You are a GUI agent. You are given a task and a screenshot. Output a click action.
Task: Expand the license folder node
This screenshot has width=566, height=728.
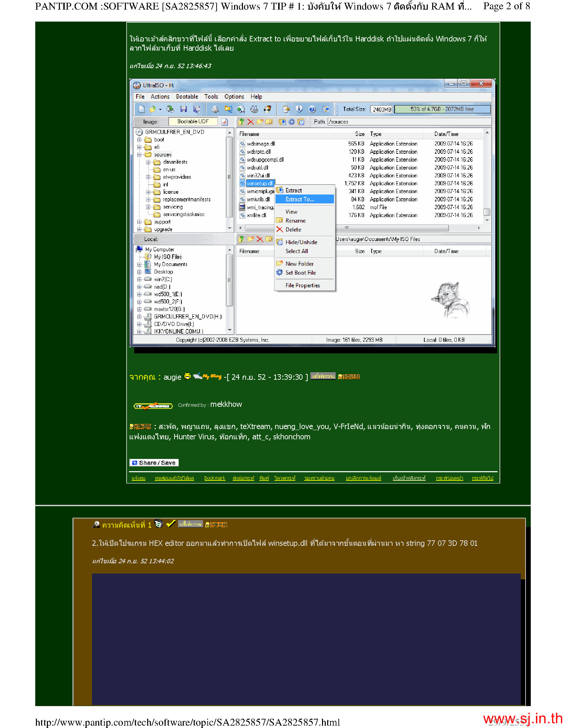[148, 192]
